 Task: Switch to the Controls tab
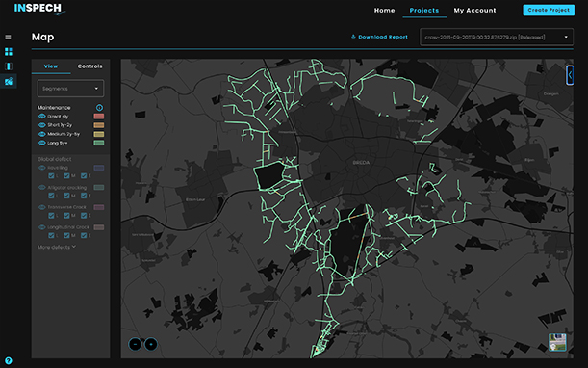(90, 66)
